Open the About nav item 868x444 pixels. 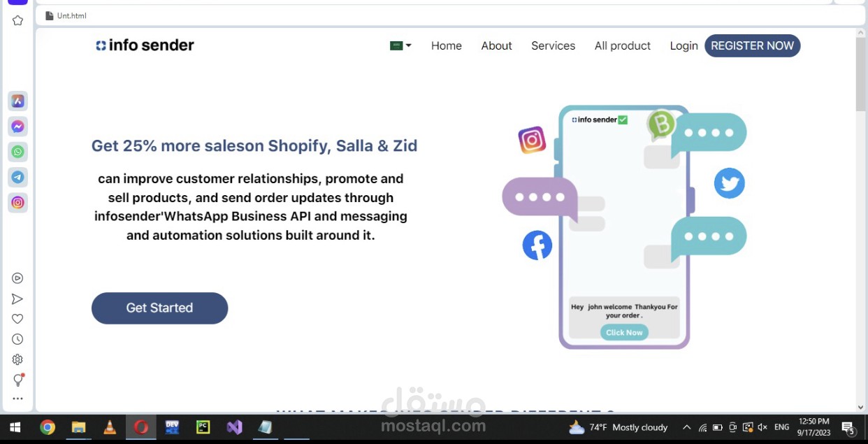pos(496,45)
